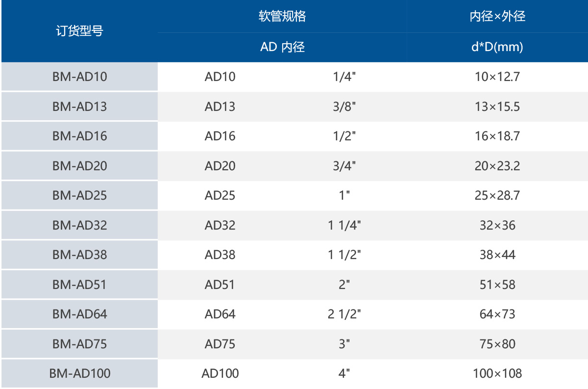Click the 3/4" size cell

(x=344, y=166)
